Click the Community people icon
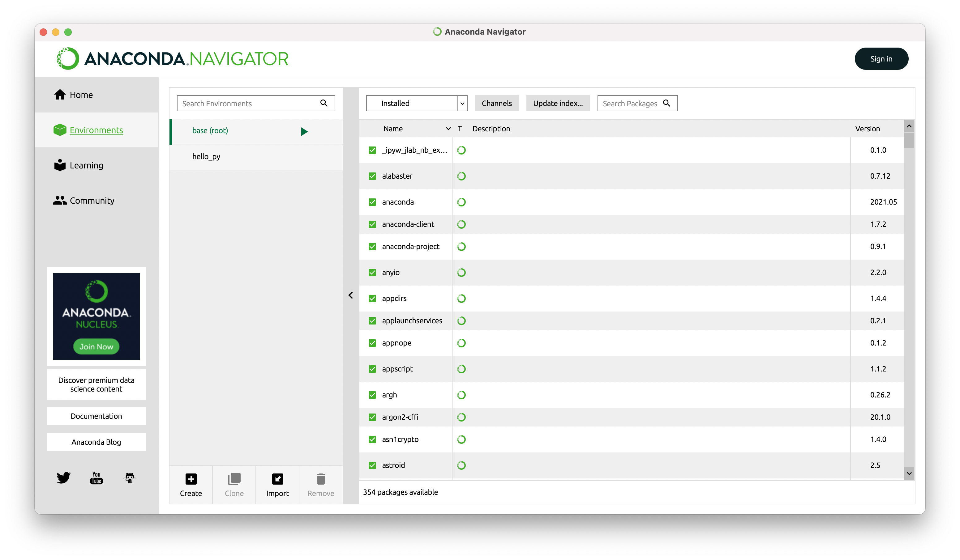This screenshot has width=960, height=560. tap(60, 200)
